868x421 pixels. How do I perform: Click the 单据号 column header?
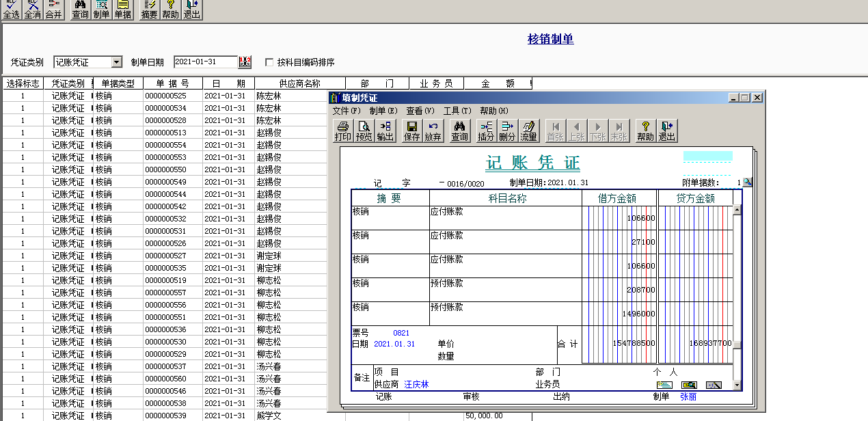tap(172, 83)
